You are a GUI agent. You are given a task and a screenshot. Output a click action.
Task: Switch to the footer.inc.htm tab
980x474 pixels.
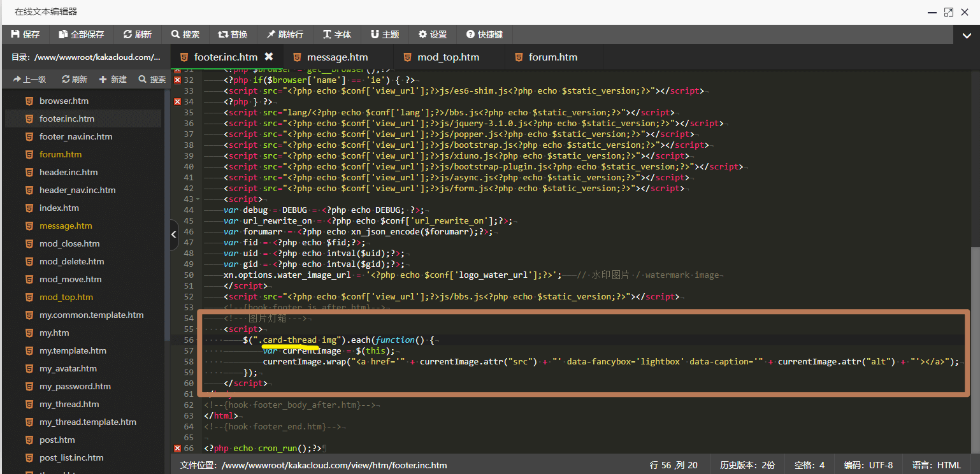[x=226, y=57]
